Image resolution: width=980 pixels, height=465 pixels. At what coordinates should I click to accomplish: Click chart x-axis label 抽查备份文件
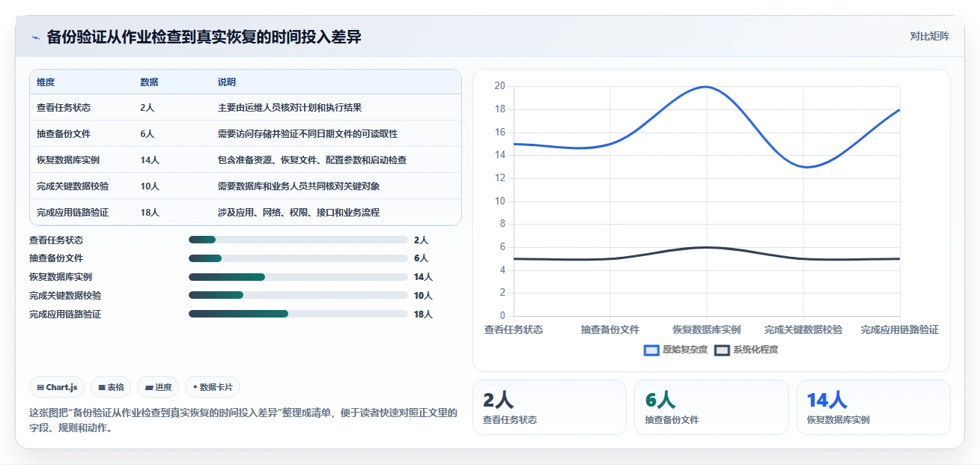point(610,329)
